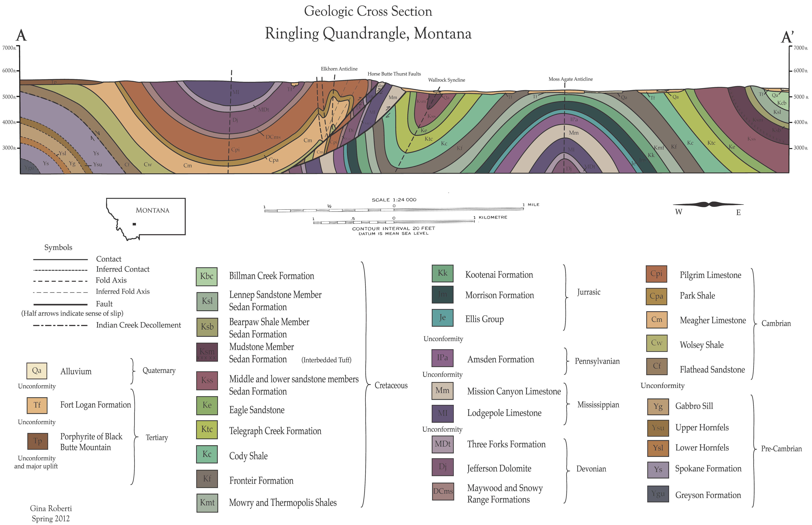Click the Je Ellis Group legend swatch
The image size is (812, 525).
pyautogui.click(x=442, y=318)
